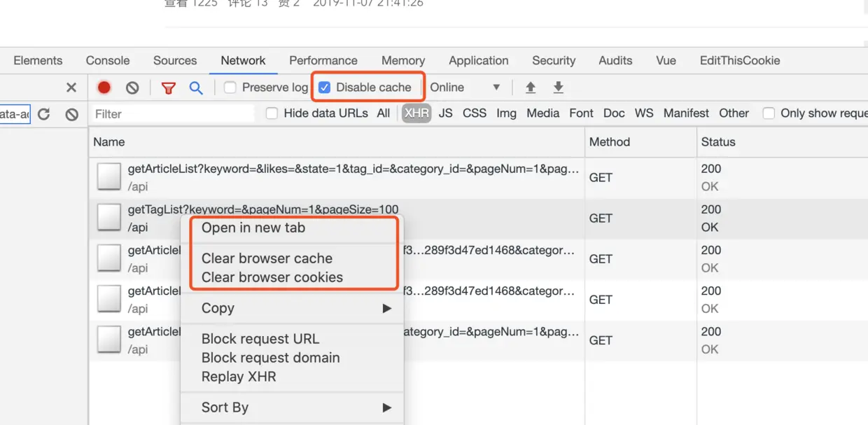868x425 pixels.
Task: Check the Hide data URLs checkbox
Action: tap(272, 113)
